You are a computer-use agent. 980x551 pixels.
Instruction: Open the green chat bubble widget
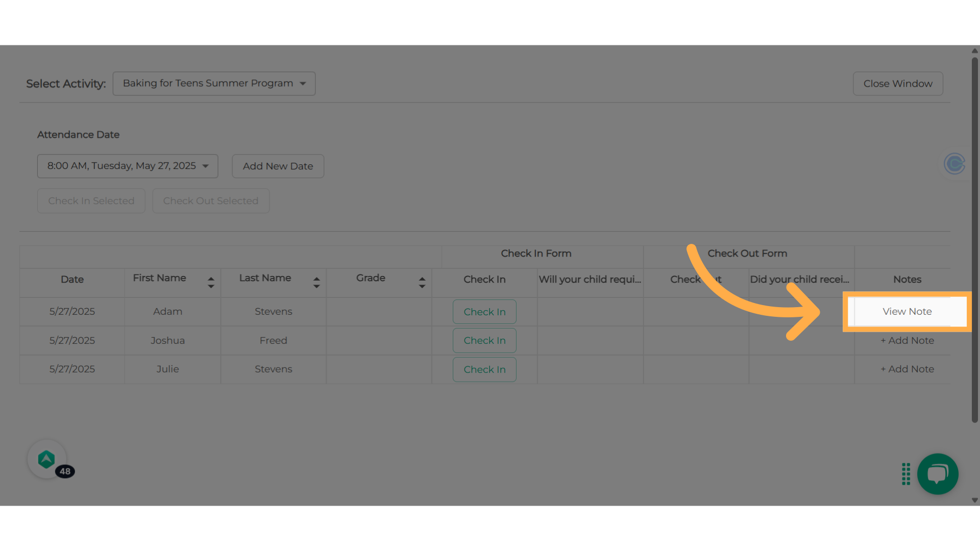point(937,473)
